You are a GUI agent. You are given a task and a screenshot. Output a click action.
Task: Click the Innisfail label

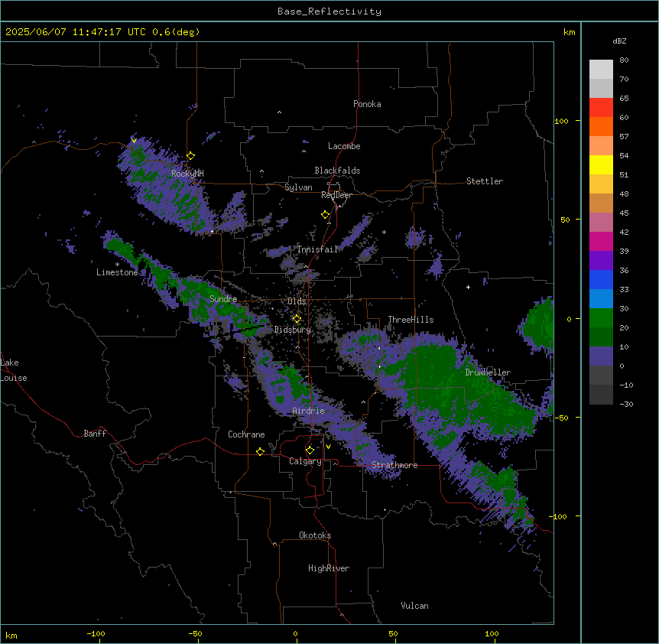point(318,249)
